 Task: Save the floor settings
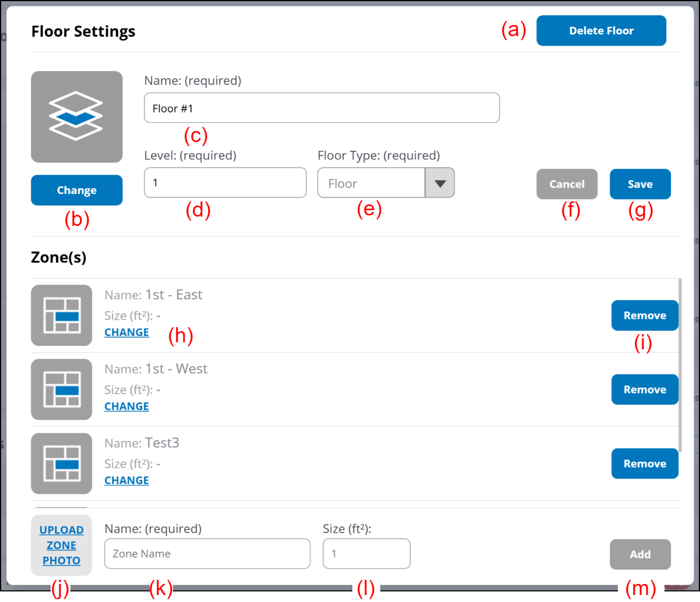[640, 184]
